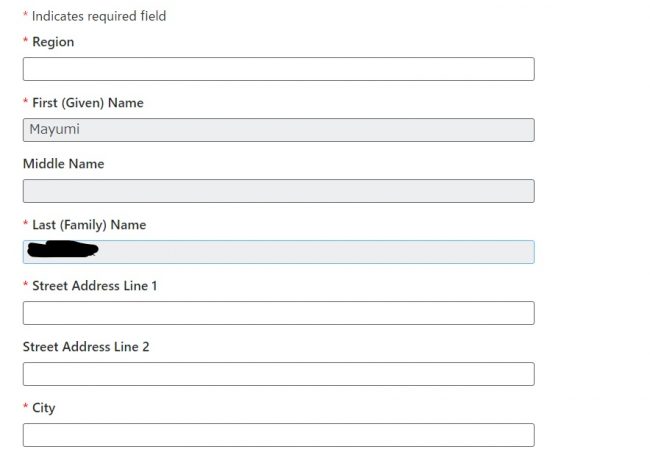Click the Middle Name label text
Viewport: 650px width, 463px height.
click(x=63, y=164)
